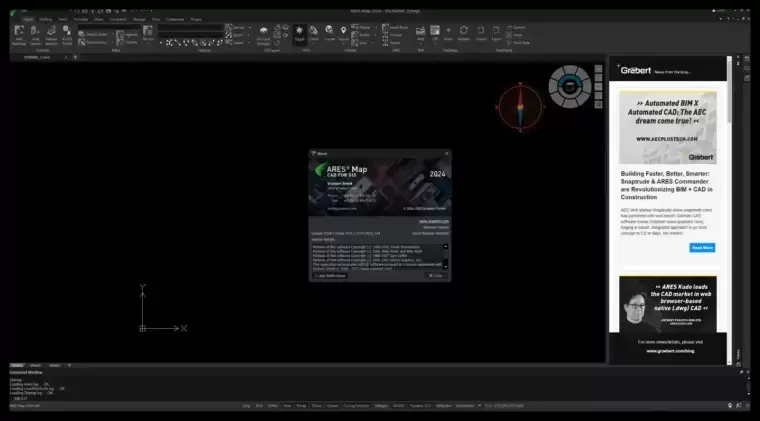Toggle Polar in the status bar
This screenshot has height=421, width=760.
click(287, 405)
